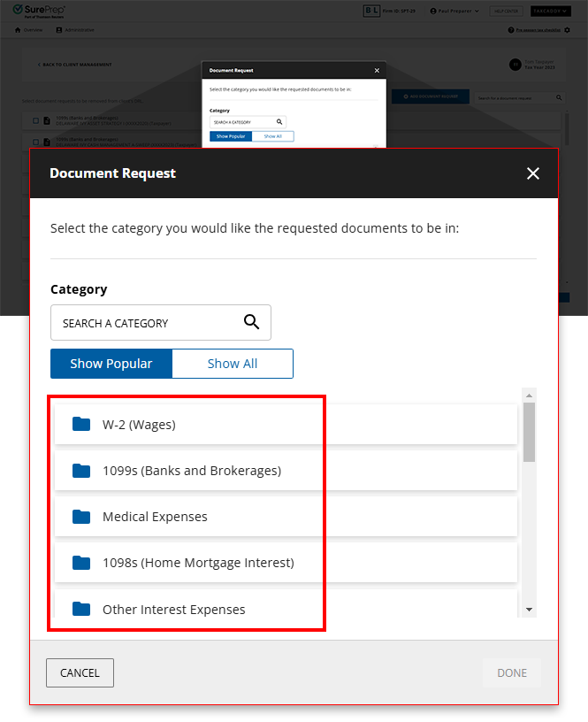Switch to the Show All tab
This screenshot has width=588, height=722.
tap(233, 363)
